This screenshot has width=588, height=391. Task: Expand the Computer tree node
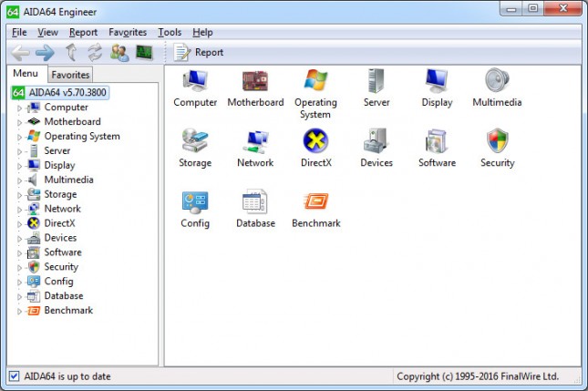(x=19, y=108)
